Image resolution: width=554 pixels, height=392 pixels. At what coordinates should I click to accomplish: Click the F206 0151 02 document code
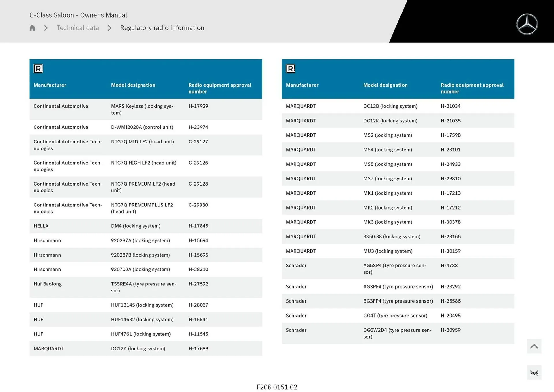(x=277, y=387)
